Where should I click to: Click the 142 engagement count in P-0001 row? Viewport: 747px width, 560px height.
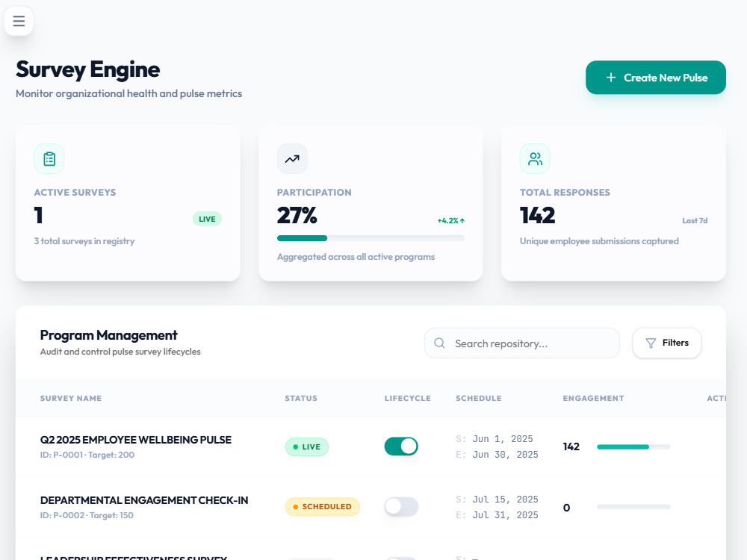tap(571, 447)
